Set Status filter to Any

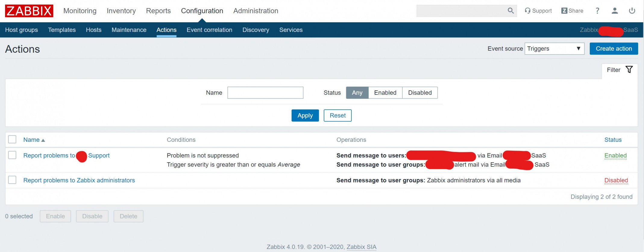coord(357,93)
